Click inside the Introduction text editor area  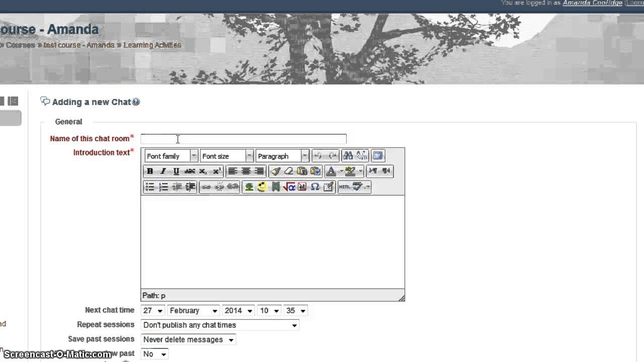point(272,242)
